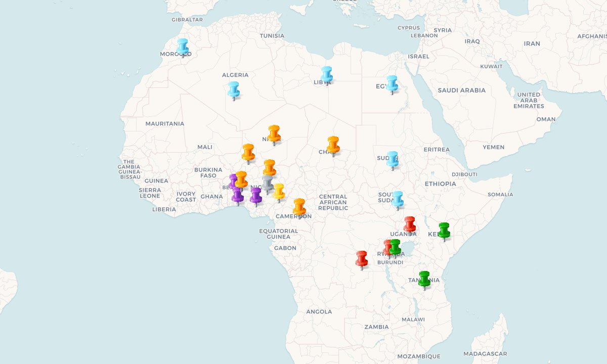Select the orange pin on Chad
607x364 pixels.
(x=333, y=144)
